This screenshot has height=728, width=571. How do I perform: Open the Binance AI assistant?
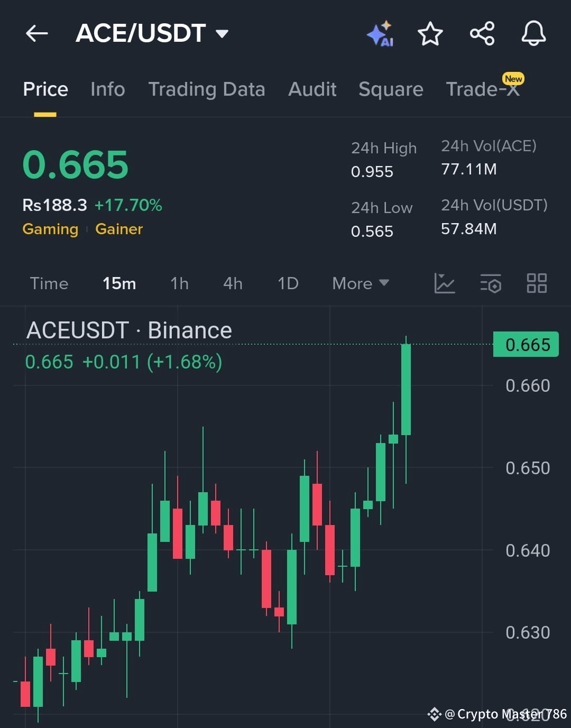(380, 33)
